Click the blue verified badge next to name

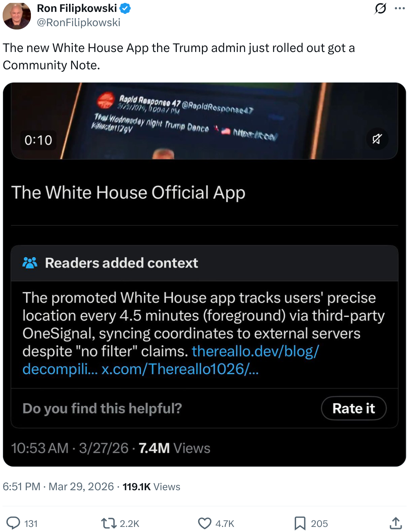[x=125, y=8]
